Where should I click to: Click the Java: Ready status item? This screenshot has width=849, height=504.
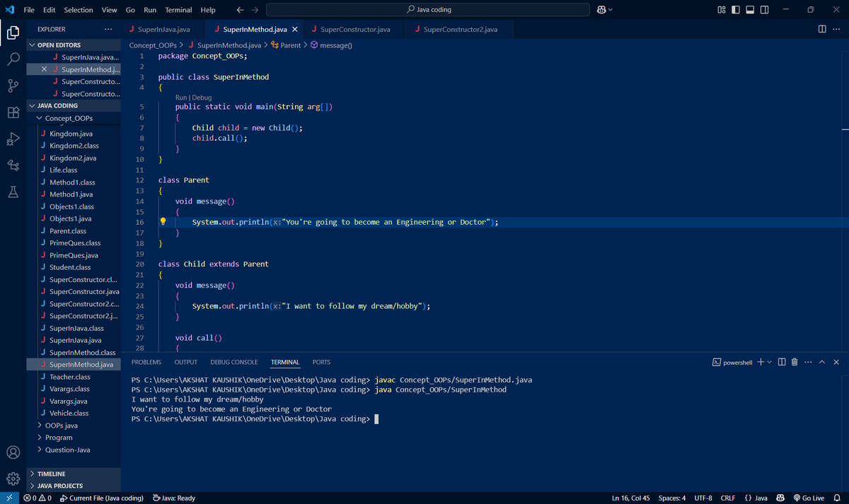click(x=173, y=498)
